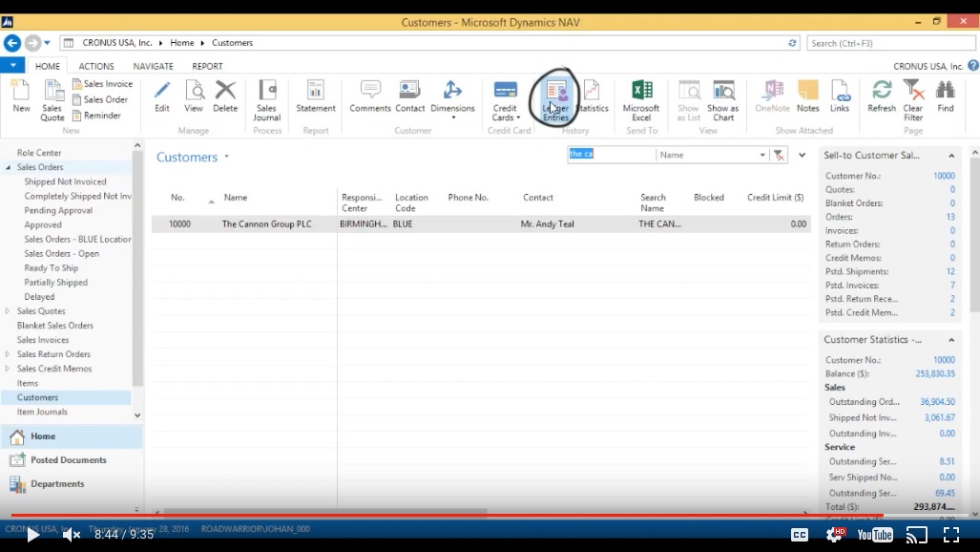This screenshot has height=552, width=980.
Task: Open Dimensions menu
Action: [x=452, y=100]
